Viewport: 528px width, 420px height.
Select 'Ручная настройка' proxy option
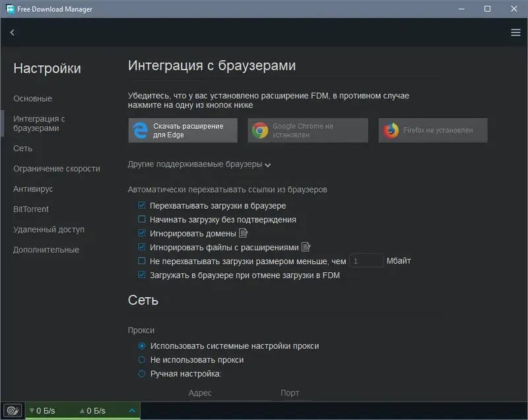coord(141,374)
